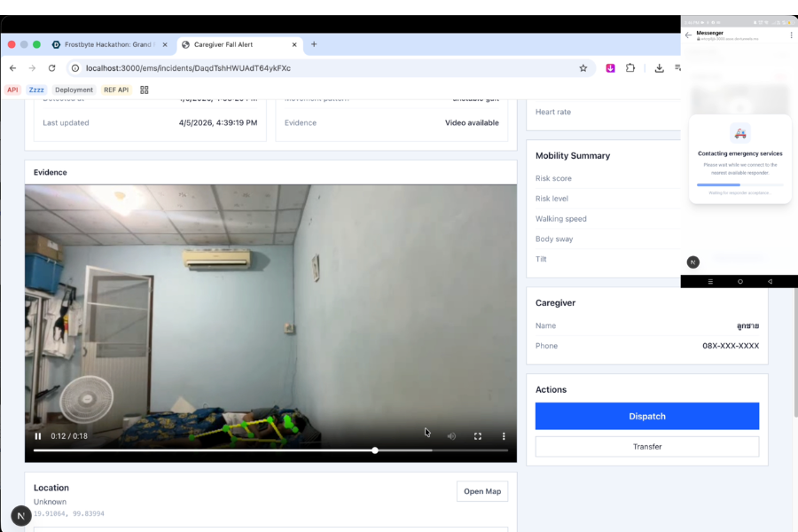Screen dimensions: 798x532
Task: Click the Walking speed label
Action: (x=561, y=218)
